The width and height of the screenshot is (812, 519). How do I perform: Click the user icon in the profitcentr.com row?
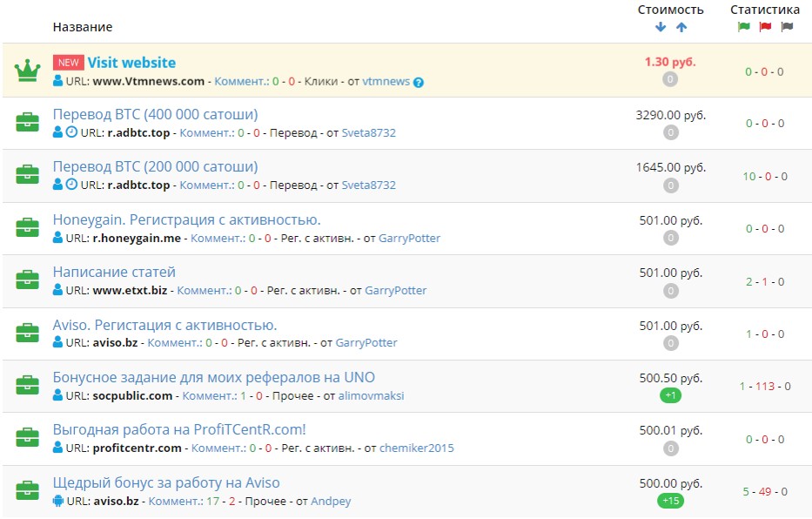pyautogui.click(x=58, y=448)
